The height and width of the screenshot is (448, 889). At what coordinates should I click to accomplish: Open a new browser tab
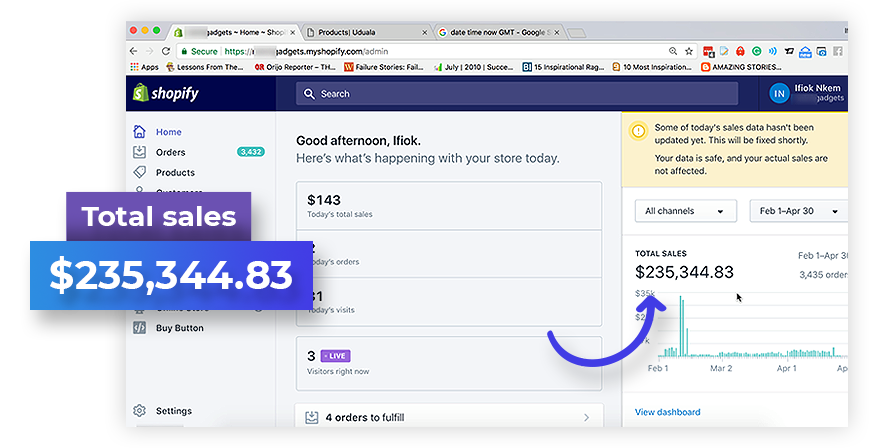(x=577, y=33)
